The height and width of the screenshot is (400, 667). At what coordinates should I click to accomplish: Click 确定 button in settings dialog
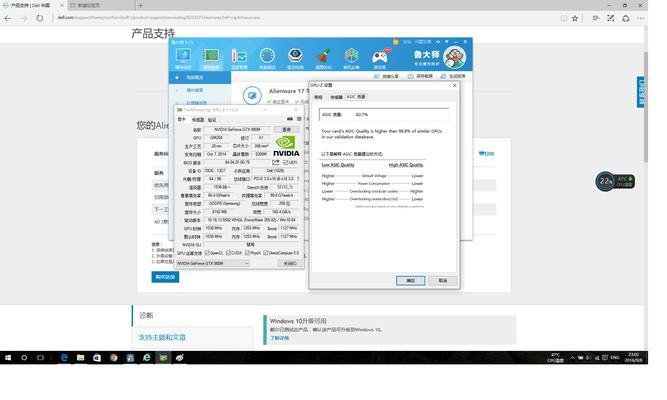[x=410, y=280]
